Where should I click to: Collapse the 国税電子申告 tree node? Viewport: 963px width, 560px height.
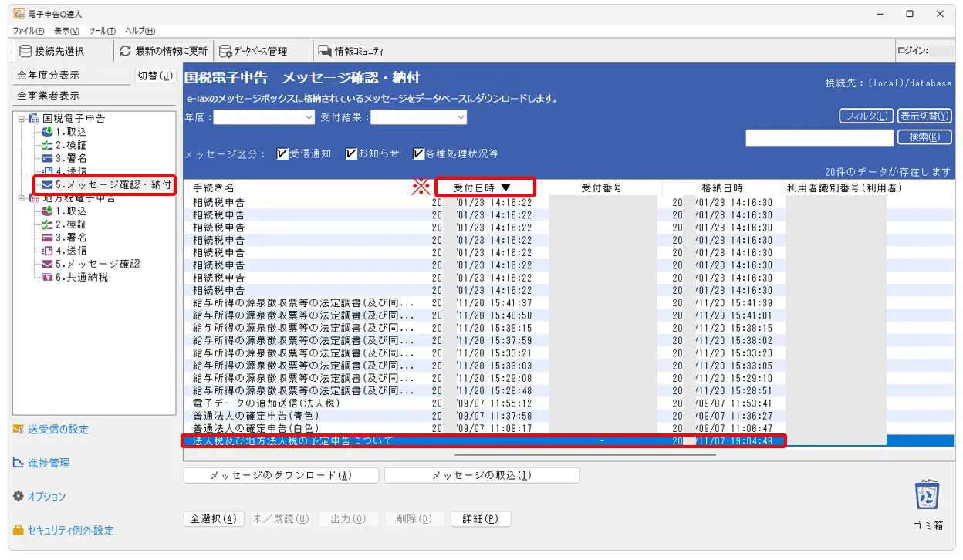21,119
